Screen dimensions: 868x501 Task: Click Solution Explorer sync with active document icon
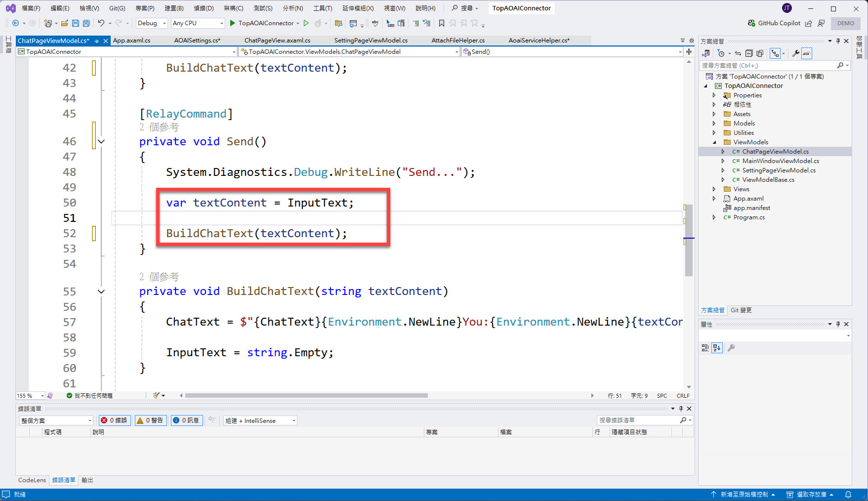pyautogui.click(x=738, y=53)
